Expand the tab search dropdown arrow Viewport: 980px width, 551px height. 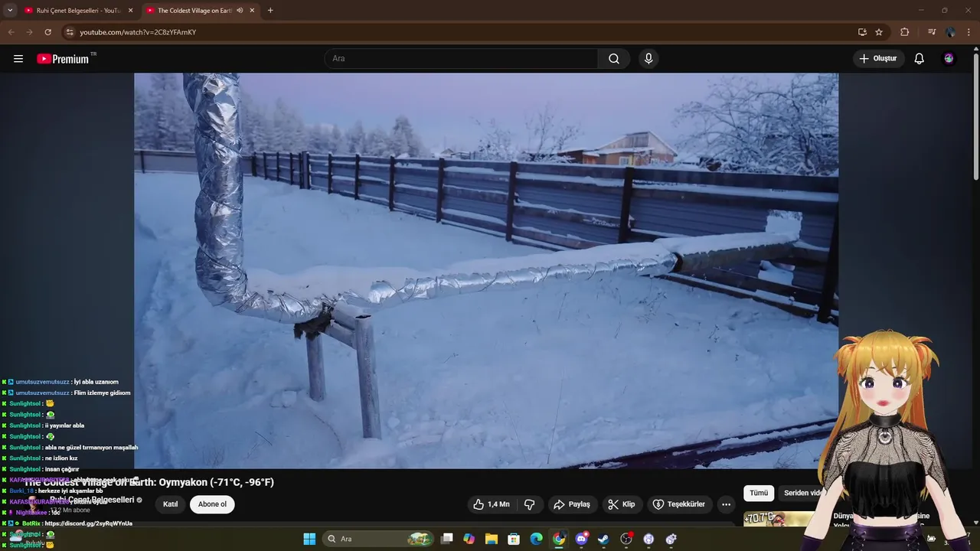point(10,11)
